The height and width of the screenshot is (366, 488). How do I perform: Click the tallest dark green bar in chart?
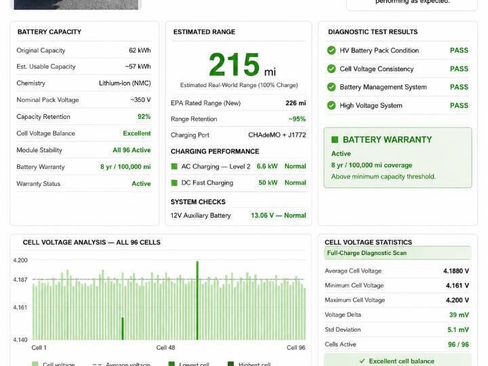(197, 300)
